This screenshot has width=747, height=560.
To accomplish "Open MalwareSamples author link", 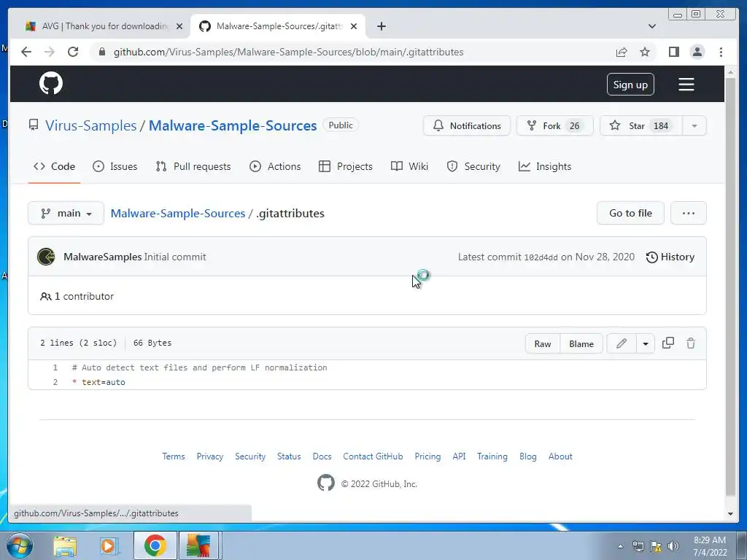I will 102,257.
